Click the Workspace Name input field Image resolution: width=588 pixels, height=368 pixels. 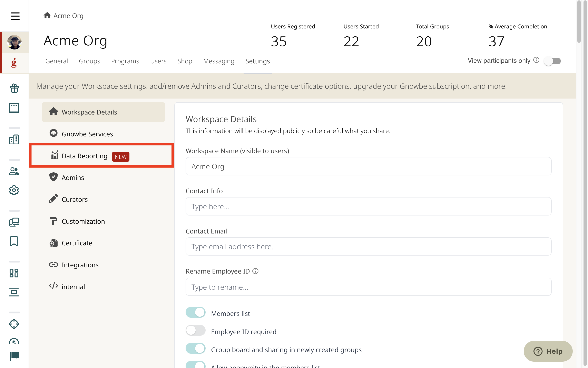click(368, 166)
